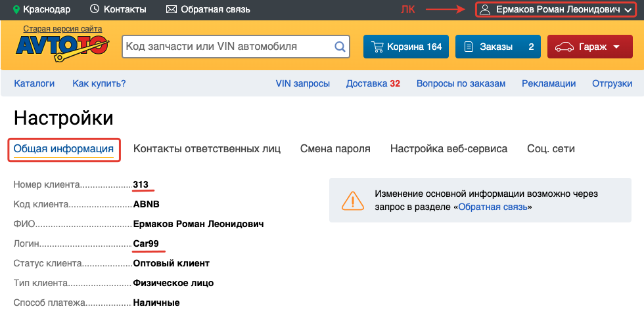Switch to Настройка веб-сервиса tab
This screenshot has height=313, width=644.
[x=448, y=148]
